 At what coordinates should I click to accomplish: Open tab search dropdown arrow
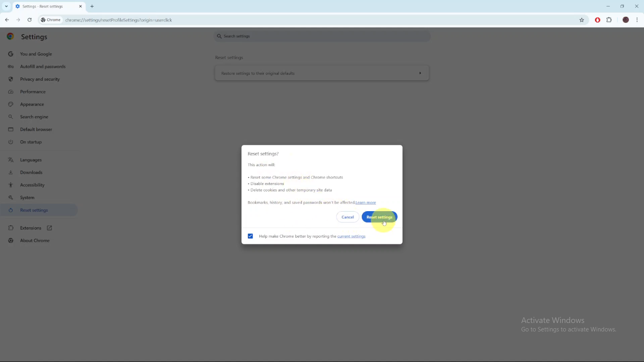[6, 6]
